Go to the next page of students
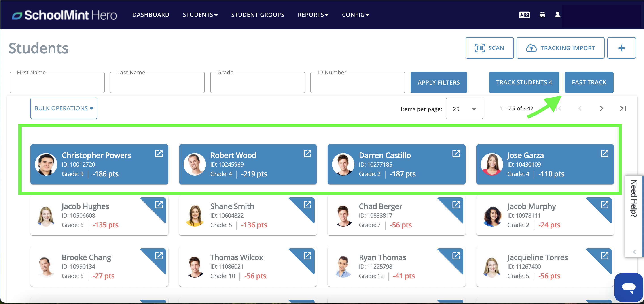This screenshot has height=304, width=644. [x=601, y=108]
